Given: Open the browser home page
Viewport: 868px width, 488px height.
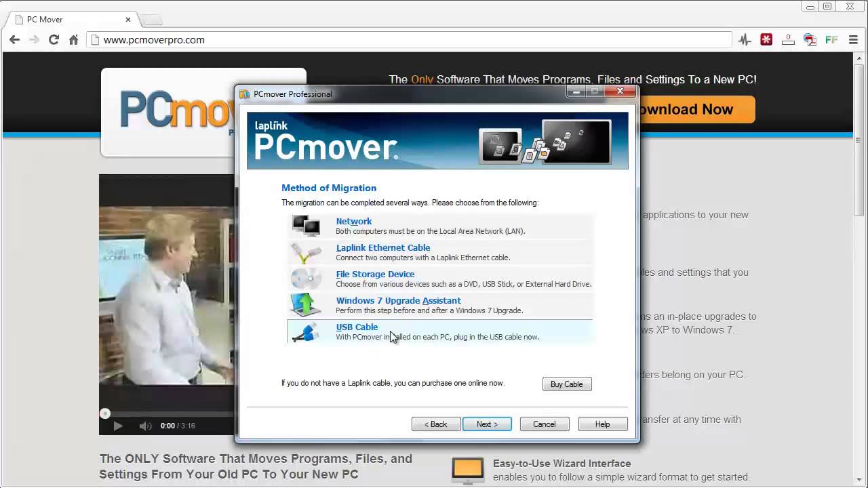Looking at the screenshot, I should click(x=74, y=40).
